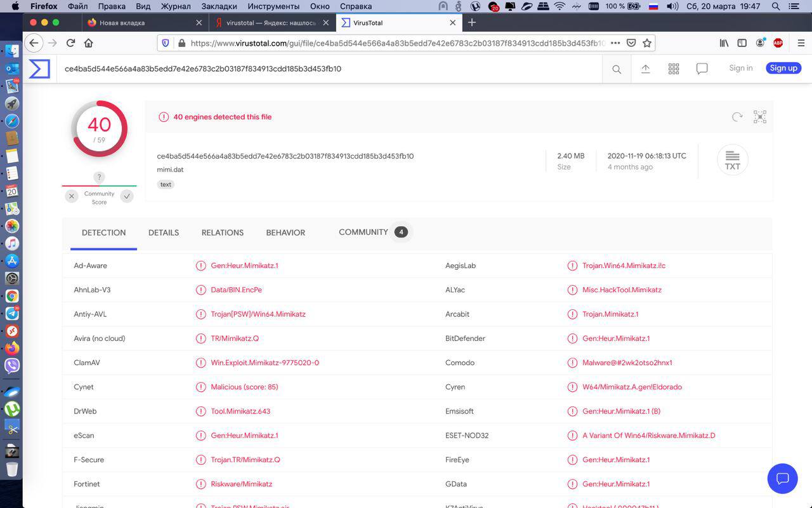Click the TXT file type icon

tap(733, 159)
